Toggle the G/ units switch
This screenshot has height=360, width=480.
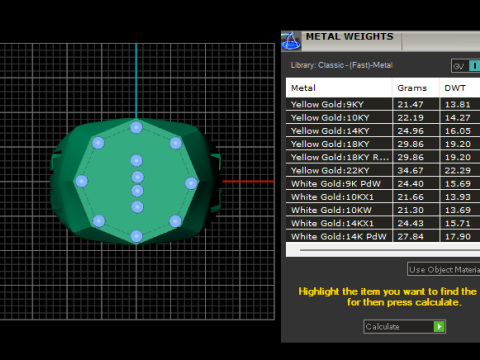point(465,66)
